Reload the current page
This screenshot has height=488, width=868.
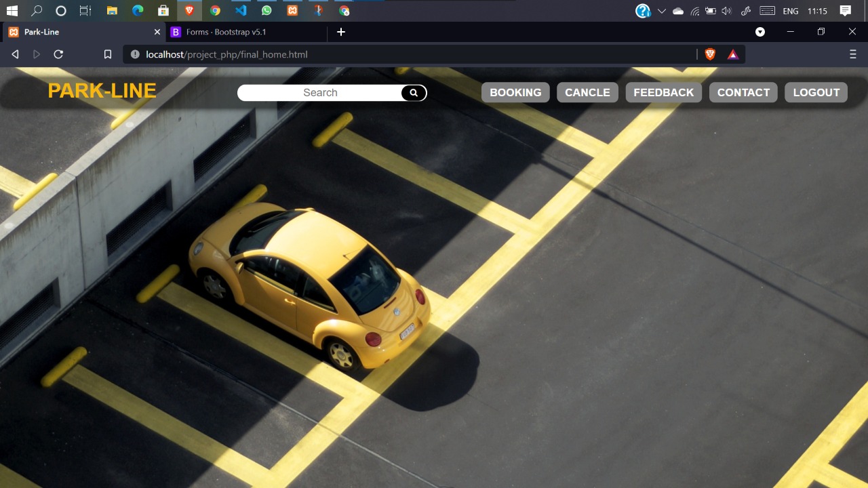[58, 54]
